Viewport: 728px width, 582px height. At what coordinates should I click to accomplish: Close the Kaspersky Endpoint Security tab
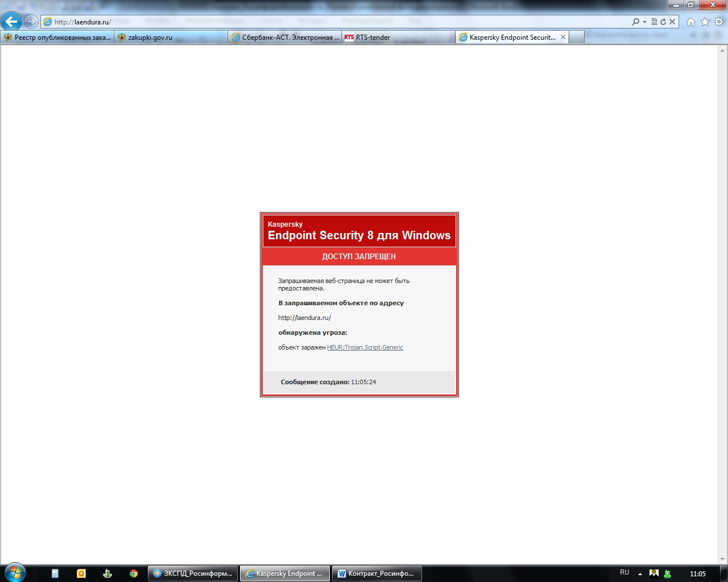[563, 37]
